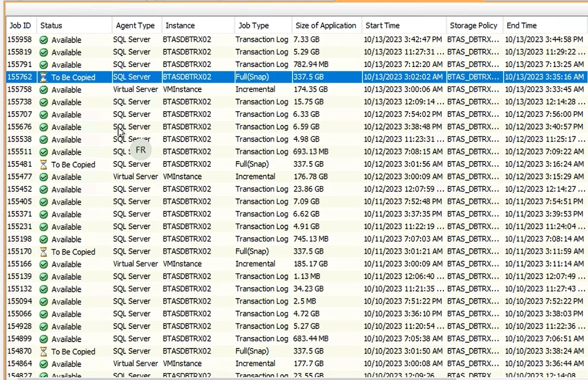
Task: Click the hourglass status icon for job 154870
Action: click(x=44, y=351)
